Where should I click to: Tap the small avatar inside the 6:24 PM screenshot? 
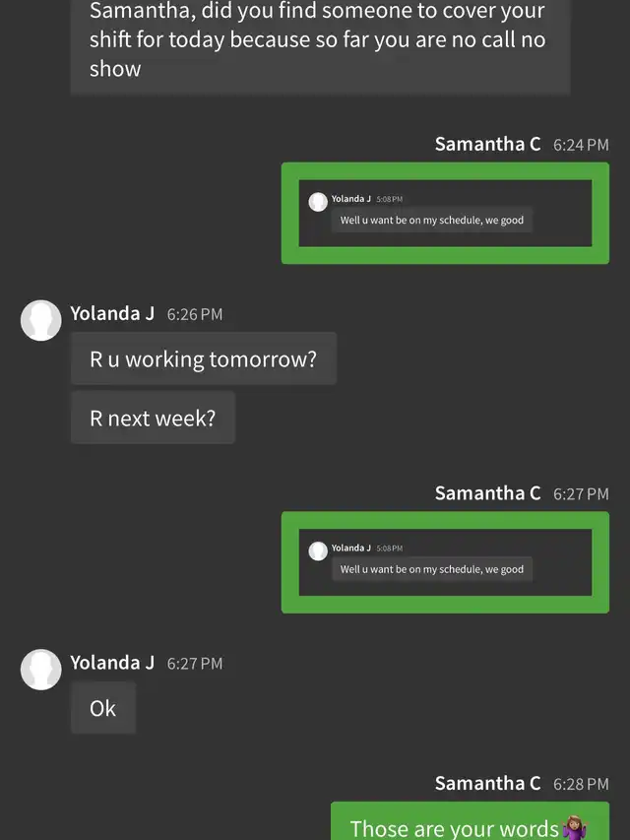click(x=318, y=202)
